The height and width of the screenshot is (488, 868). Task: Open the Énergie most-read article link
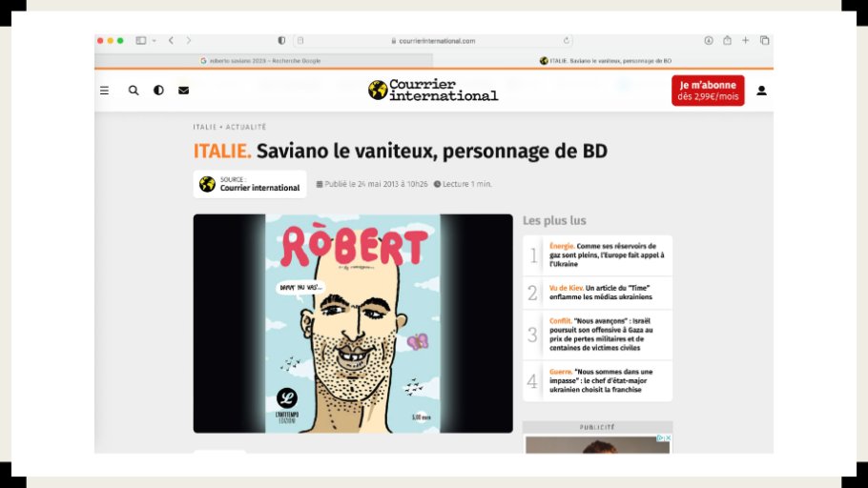(607, 255)
